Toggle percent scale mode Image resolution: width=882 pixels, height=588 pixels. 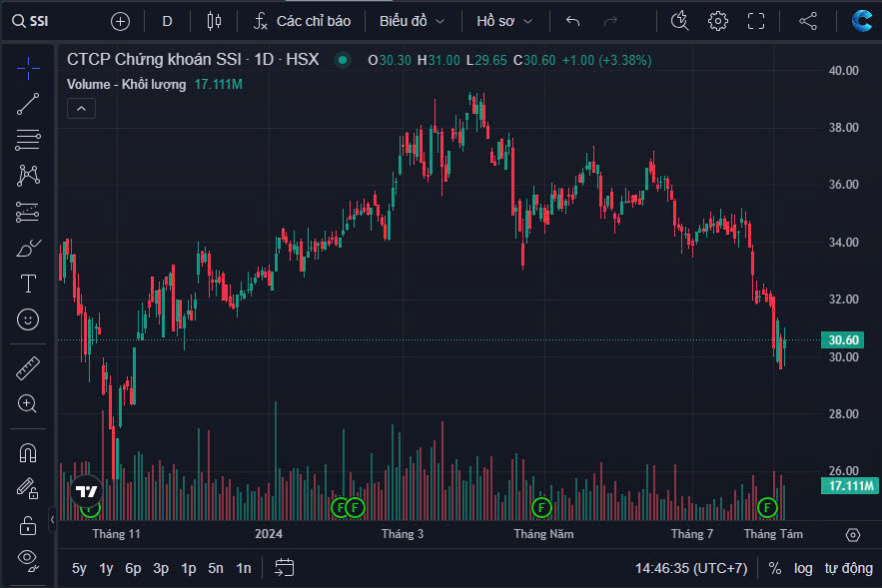(774, 568)
